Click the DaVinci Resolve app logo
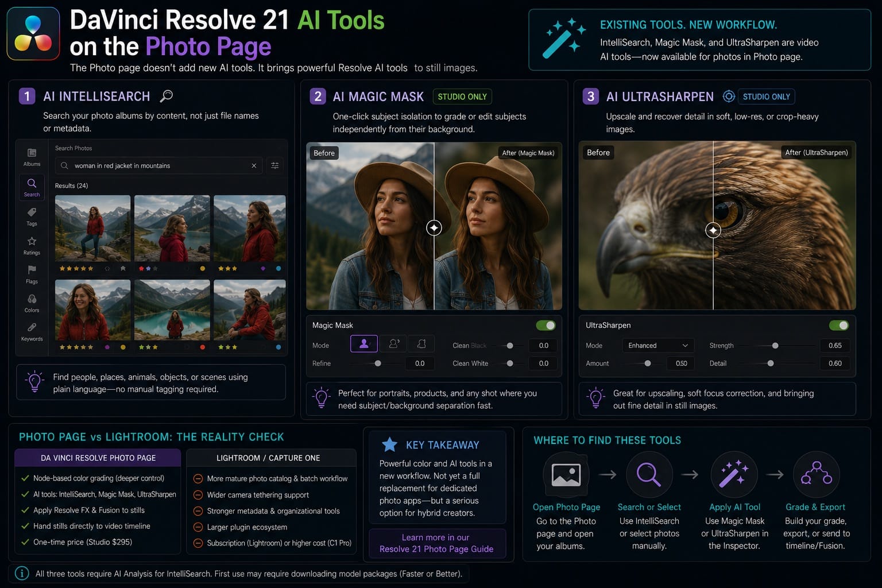The height and width of the screenshot is (588, 882). point(33,34)
